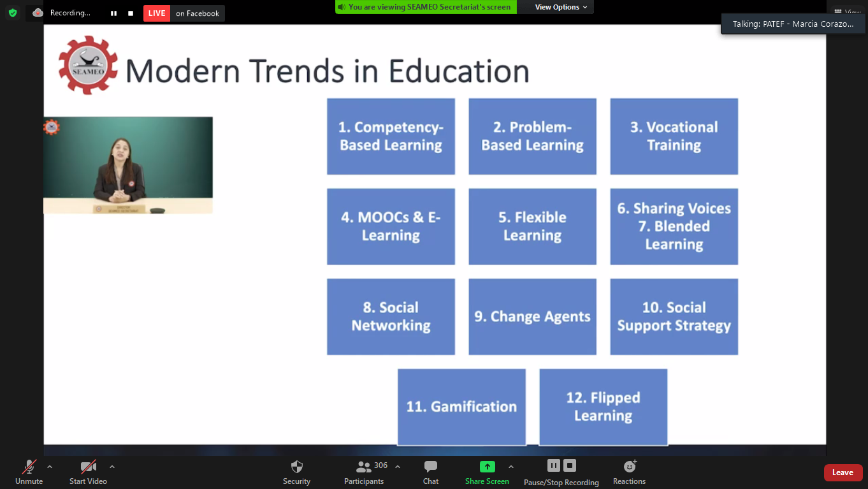
Task: Open the Reactions smiley icon
Action: (630, 467)
